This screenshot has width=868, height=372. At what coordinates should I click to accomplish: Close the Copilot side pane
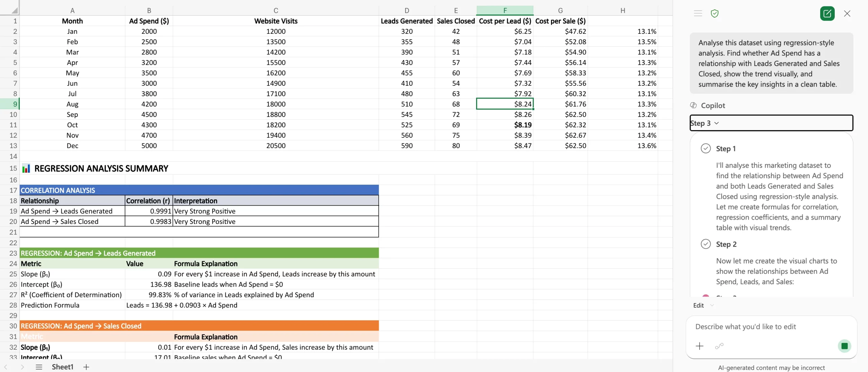coord(847,14)
